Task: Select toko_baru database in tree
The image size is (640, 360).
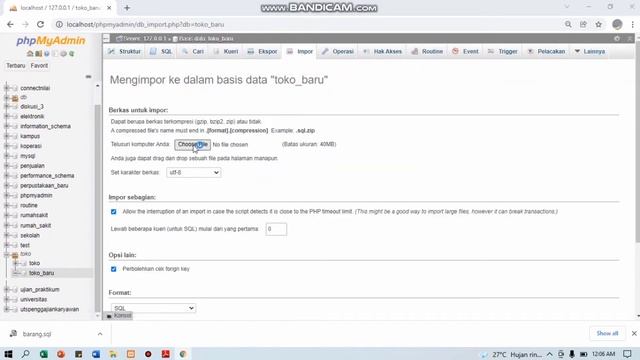Action: (41, 273)
